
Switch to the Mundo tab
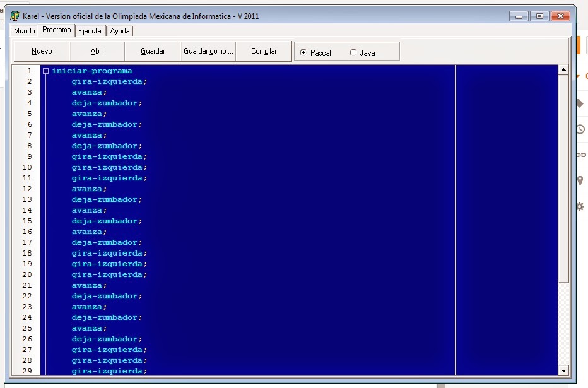coord(24,30)
